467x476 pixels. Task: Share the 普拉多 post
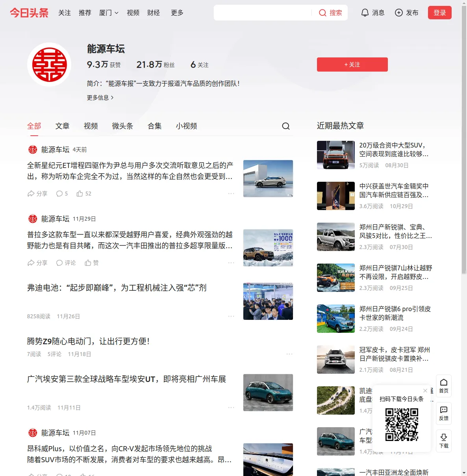click(37, 263)
